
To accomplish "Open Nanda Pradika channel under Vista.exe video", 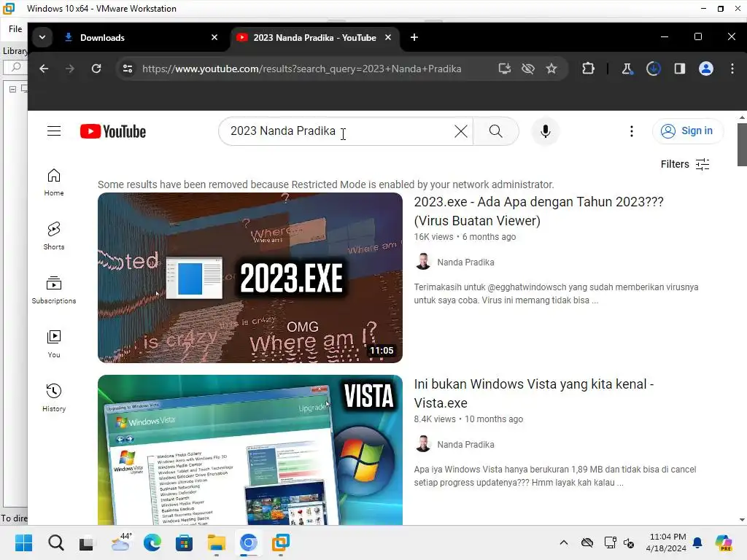I will [x=465, y=445].
